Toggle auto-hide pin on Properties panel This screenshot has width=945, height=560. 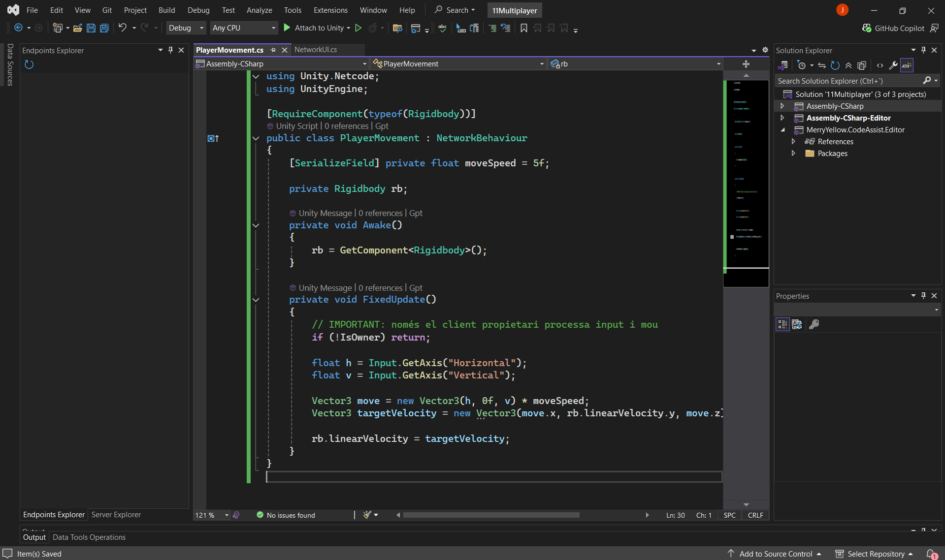pyautogui.click(x=923, y=296)
